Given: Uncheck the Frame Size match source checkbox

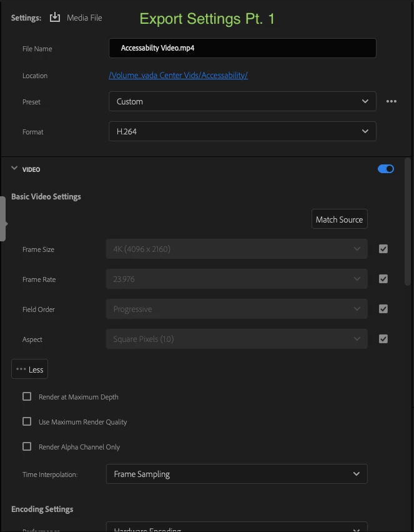Looking at the screenshot, I should [383, 249].
